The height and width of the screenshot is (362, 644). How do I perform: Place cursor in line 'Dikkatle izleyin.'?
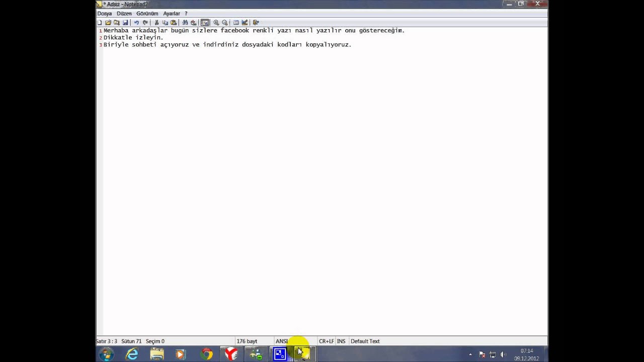tap(133, 37)
